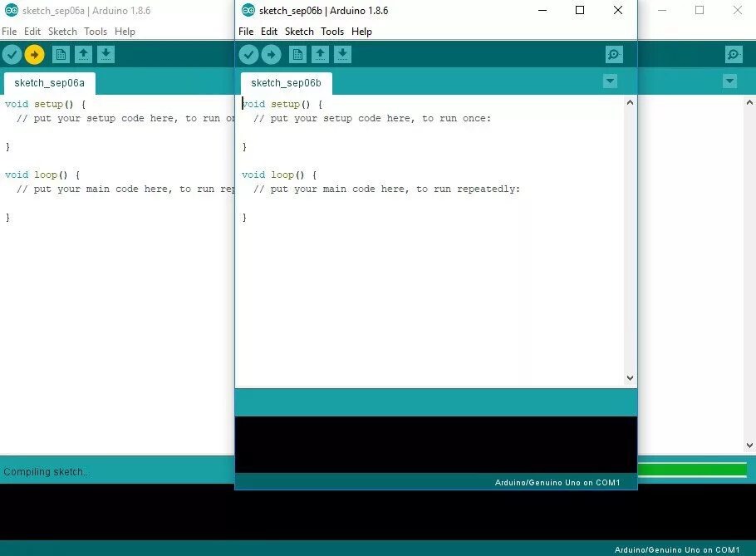Minimize the sketch_sep06a window
Screen dimensions: 756x556
pyautogui.click(x=662, y=10)
